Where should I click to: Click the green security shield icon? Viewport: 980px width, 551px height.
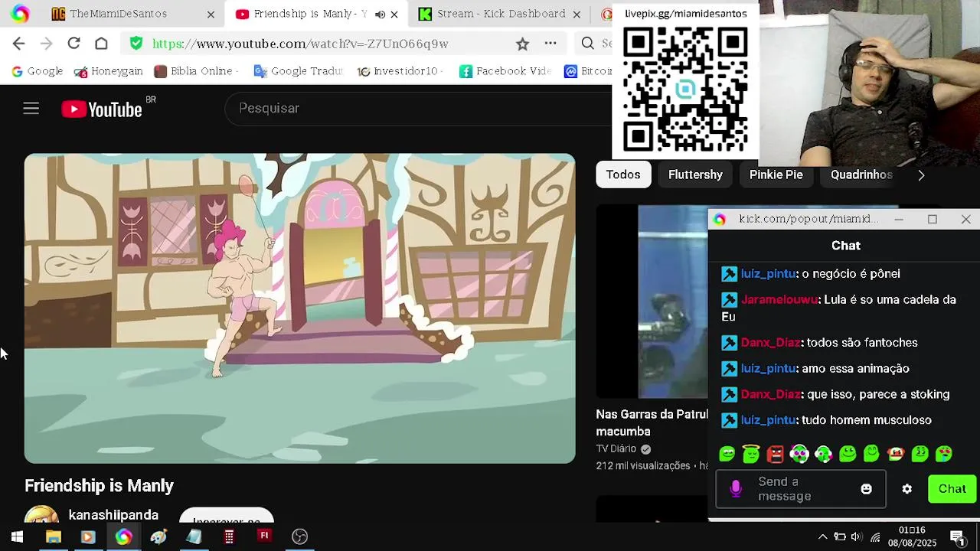pos(136,44)
